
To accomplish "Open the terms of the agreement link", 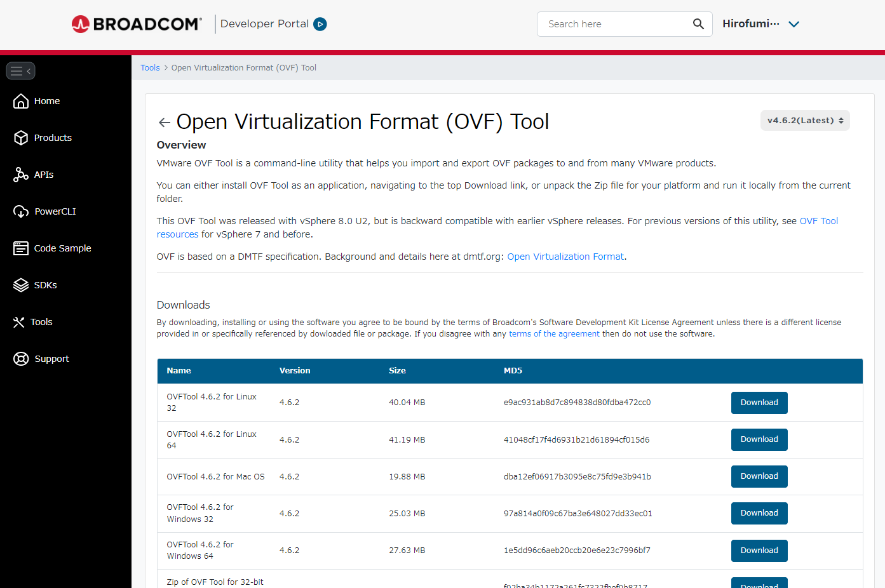I will pyautogui.click(x=554, y=334).
